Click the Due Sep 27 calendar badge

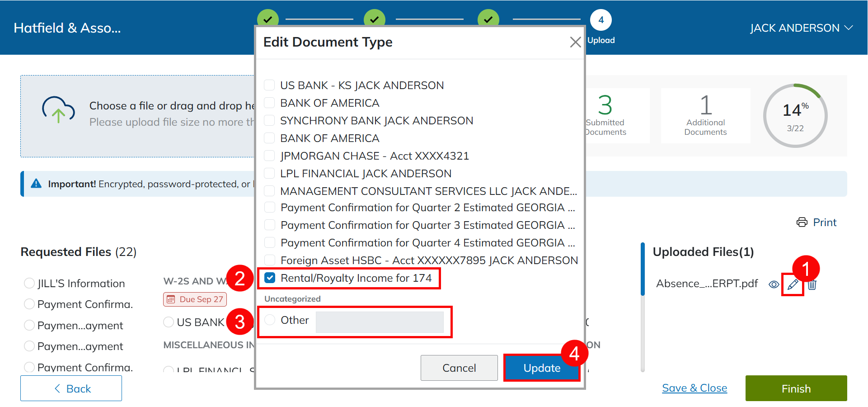[195, 299]
